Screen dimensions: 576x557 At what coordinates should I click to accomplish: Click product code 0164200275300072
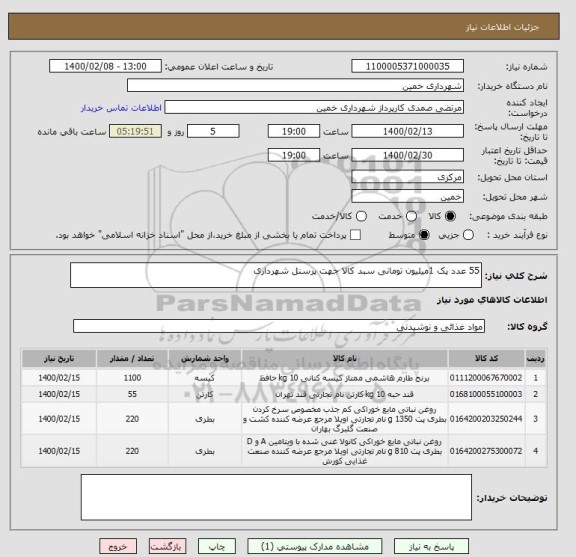click(x=486, y=451)
